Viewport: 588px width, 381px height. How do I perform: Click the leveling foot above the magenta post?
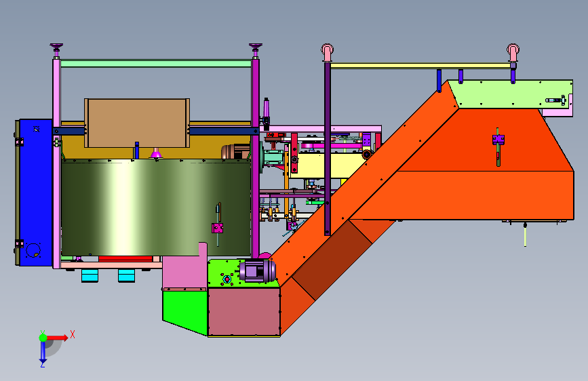click(256, 49)
